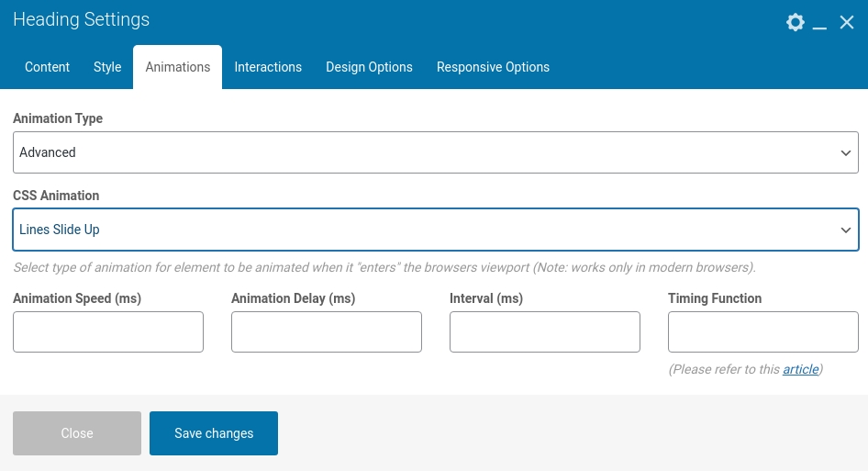The height and width of the screenshot is (471, 868).
Task: Select the Timing Function input box
Action: click(x=763, y=331)
